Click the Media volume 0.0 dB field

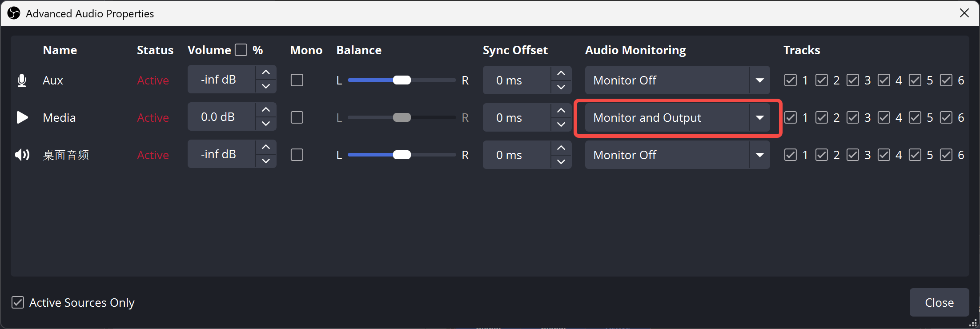221,117
